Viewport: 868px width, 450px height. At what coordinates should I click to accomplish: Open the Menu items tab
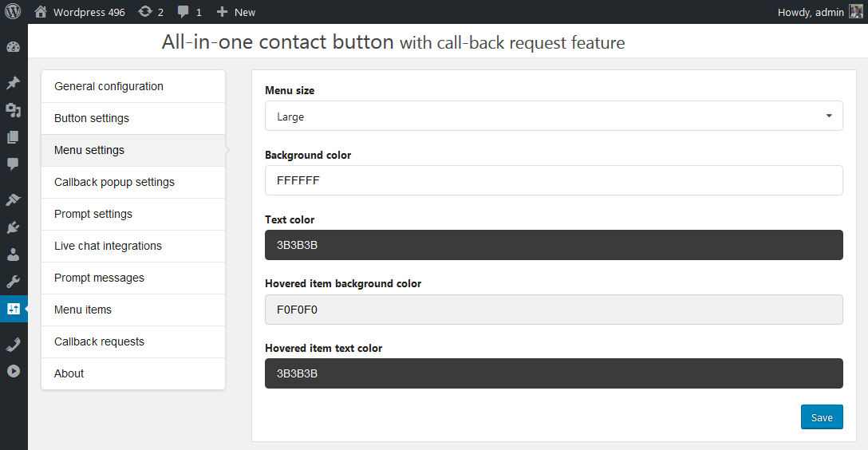(133, 310)
